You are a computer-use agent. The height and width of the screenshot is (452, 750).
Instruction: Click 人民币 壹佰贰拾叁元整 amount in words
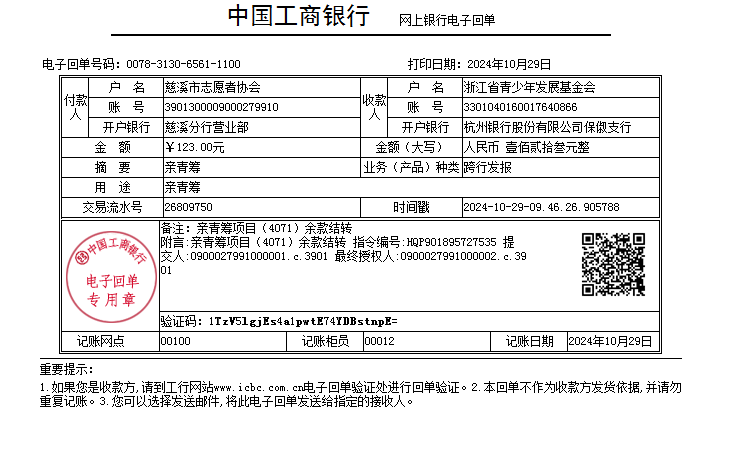(x=526, y=147)
